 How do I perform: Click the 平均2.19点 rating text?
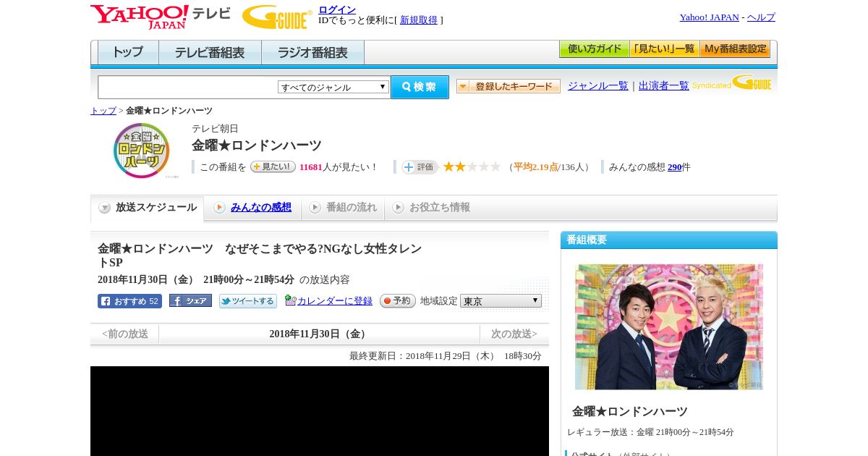[x=535, y=167]
